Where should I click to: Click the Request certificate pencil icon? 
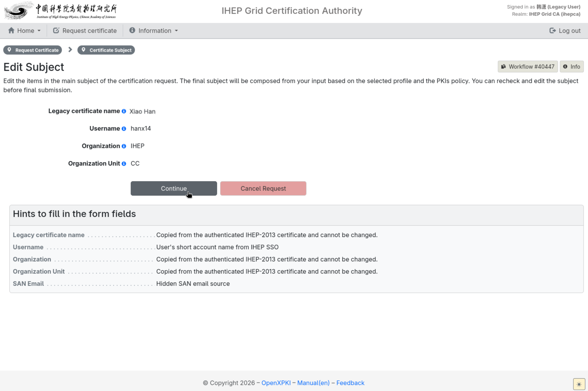click(x=56, y=30)
